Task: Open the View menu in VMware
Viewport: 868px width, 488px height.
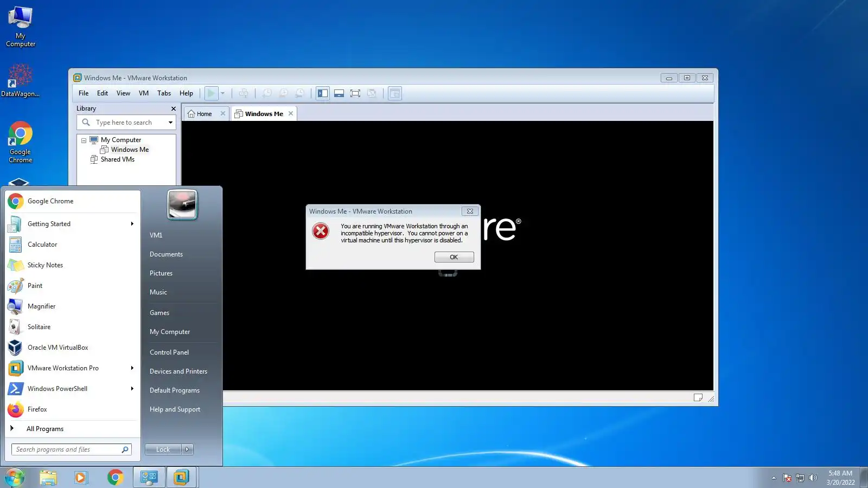Action: pos(123,93)
